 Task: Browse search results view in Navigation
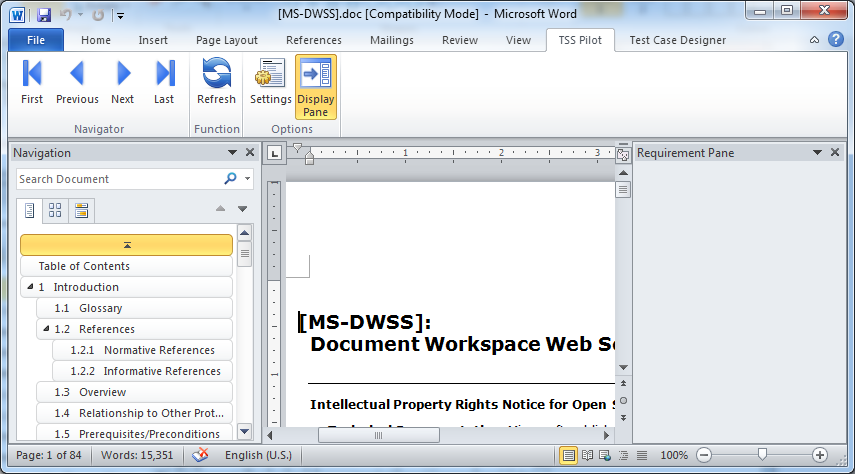[82, 211]
